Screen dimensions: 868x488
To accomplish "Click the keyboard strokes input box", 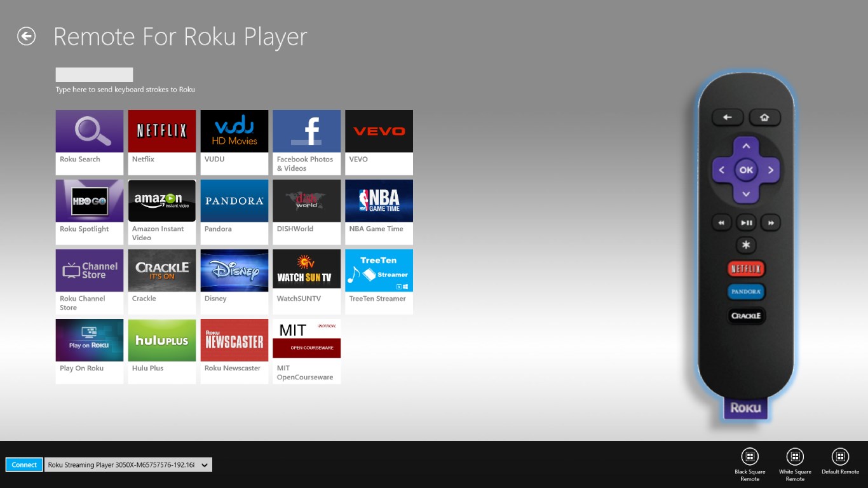I will 94,74.
